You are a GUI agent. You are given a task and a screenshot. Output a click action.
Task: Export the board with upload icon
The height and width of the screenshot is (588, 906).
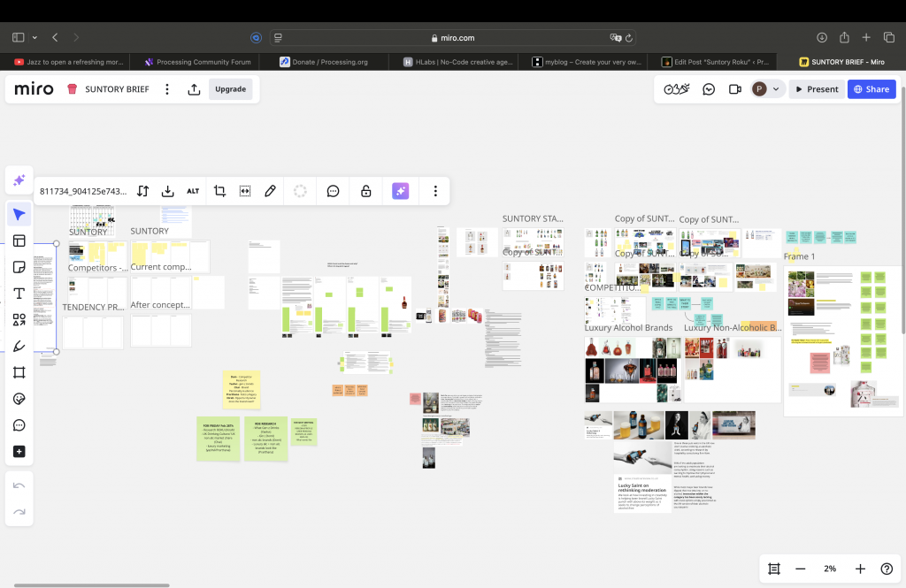click(194, 89)
